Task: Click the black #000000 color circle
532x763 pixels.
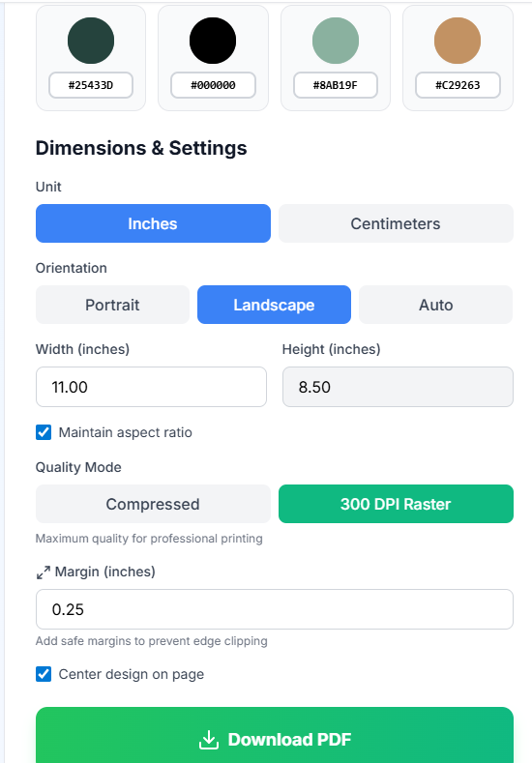Action: [x=213, y=41]
